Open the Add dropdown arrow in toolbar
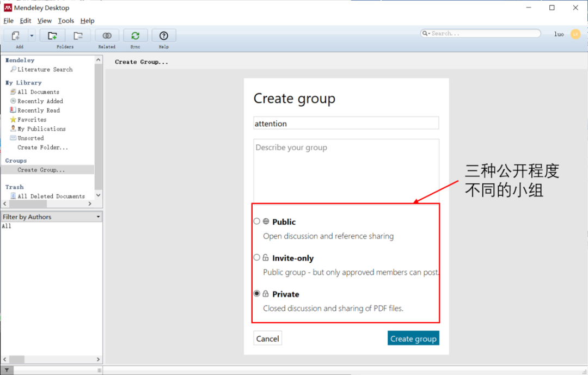 32,36
